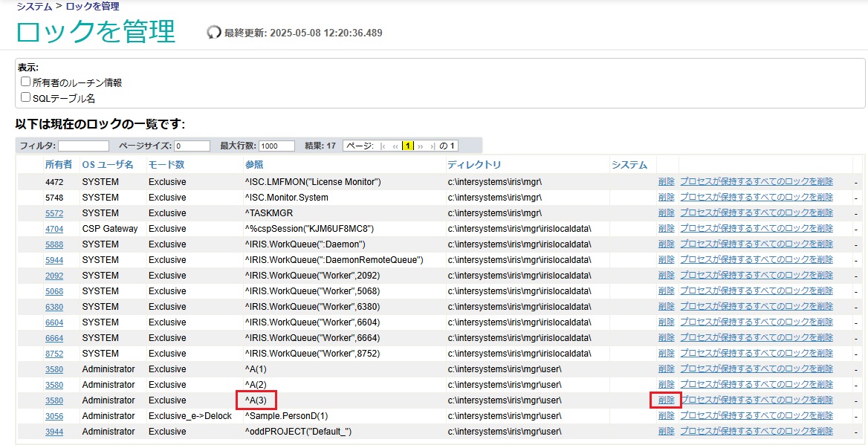Click the refresh last-update icon
868x448 pixels.
pyautogui.click(x=214, y=33)
